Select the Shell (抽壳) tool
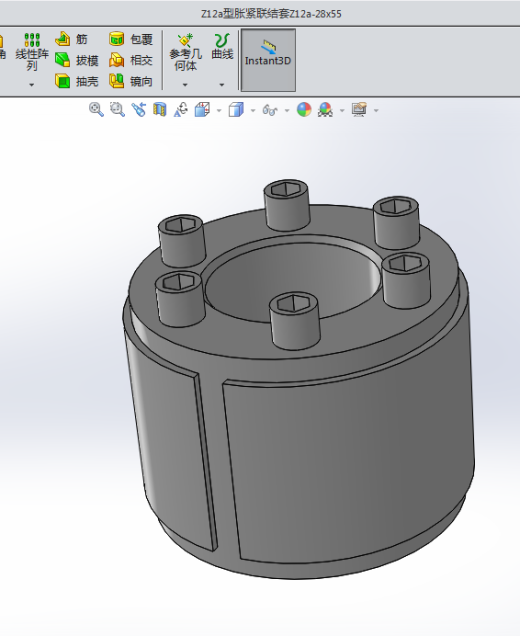The image size is (520, 636). (x=77, y=81)
